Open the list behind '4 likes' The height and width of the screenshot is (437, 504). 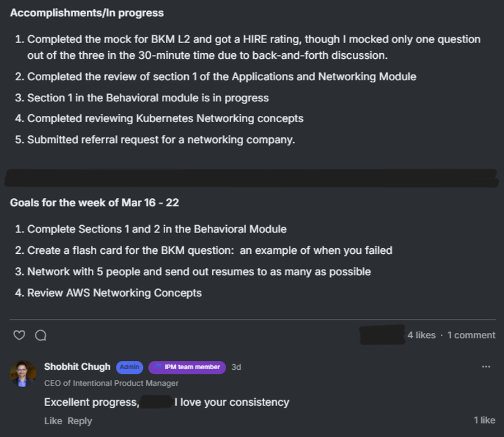point(421,334)
